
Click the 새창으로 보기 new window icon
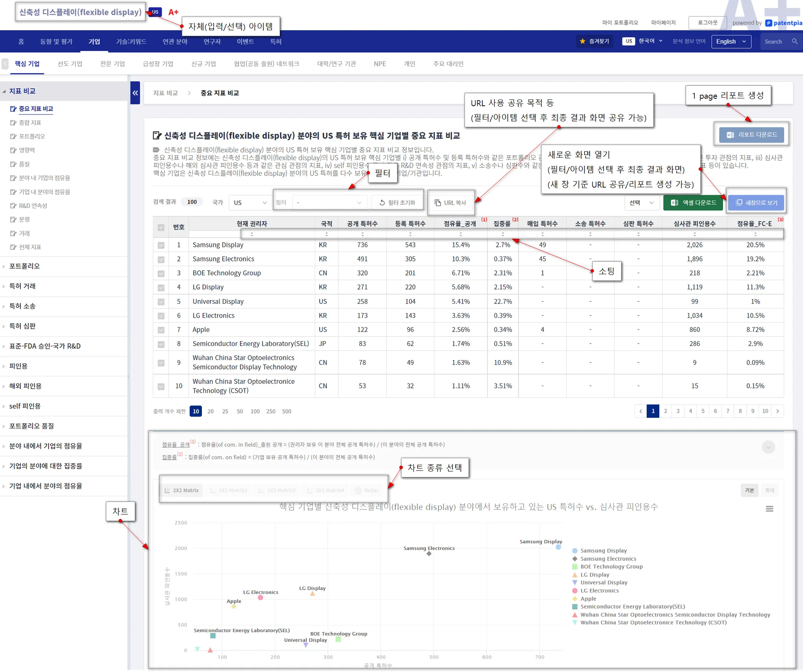click(x=739, y=203)
